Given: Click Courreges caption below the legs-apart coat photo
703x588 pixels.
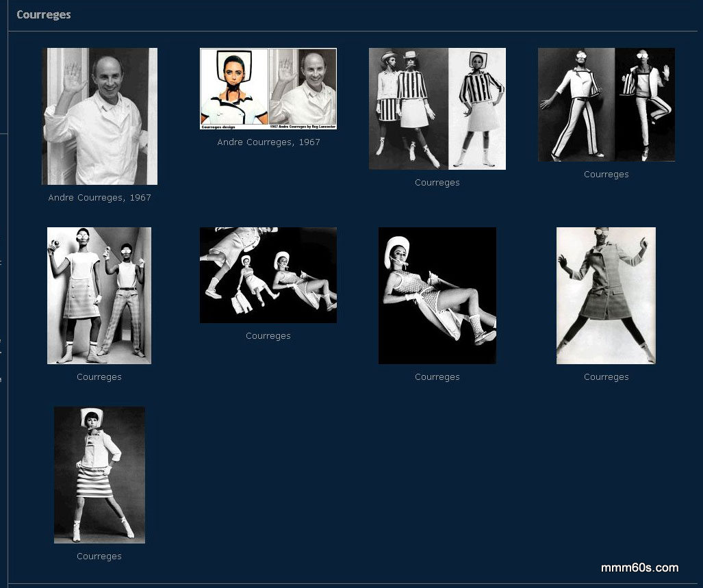Looking at the screenshot, I should [606, 377].
